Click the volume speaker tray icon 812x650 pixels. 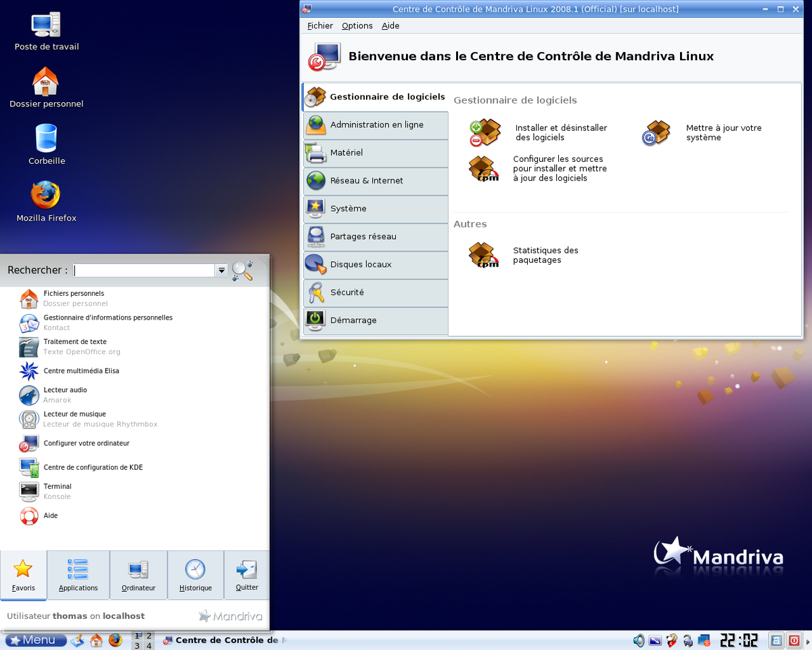point(639,641)
